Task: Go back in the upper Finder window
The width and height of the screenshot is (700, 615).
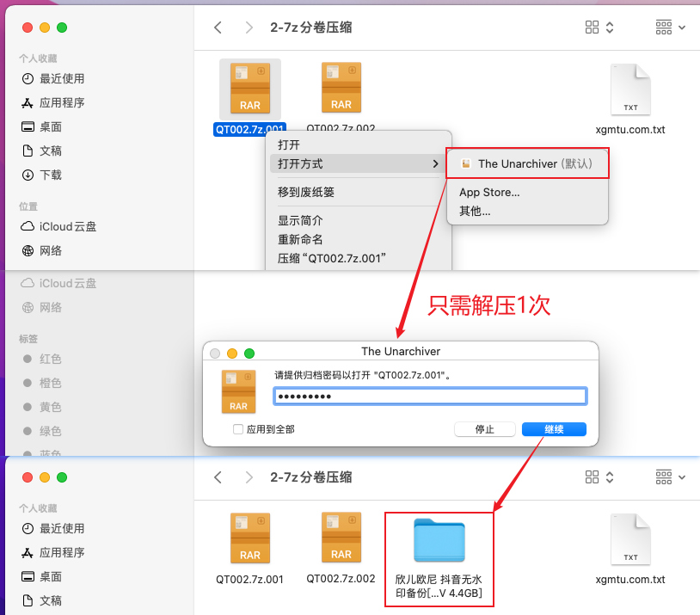Action: pyautogui.click(x=218, y=28)
